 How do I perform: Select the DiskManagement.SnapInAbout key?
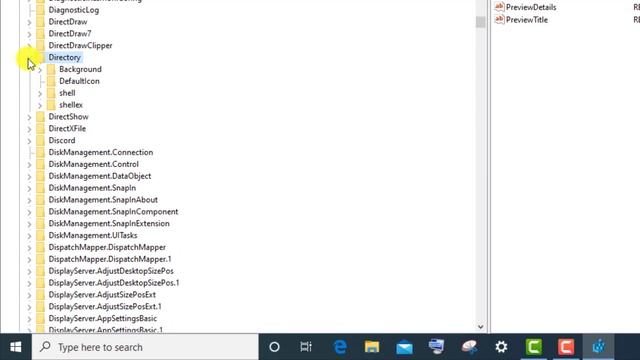(103, 200)
